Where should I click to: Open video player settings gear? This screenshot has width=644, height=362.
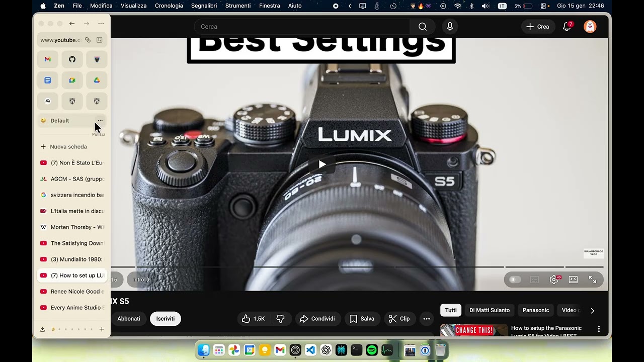point(554,280)
